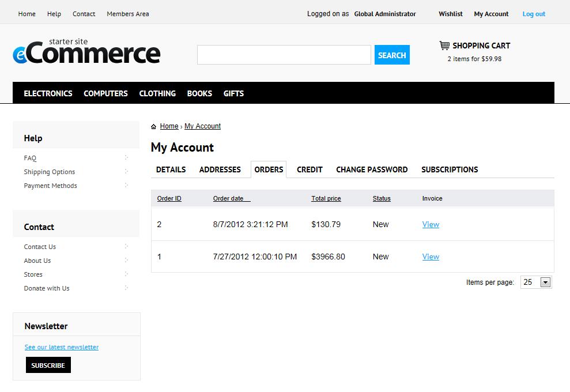
Task: Open the Computers category menu
Action: tap(106, 93)
